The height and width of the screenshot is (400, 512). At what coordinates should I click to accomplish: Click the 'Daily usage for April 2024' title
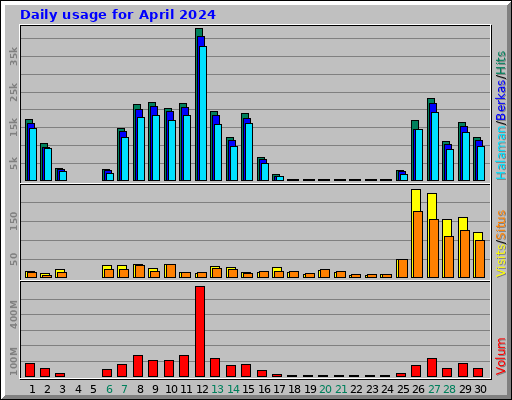click(x=118, y=15)
